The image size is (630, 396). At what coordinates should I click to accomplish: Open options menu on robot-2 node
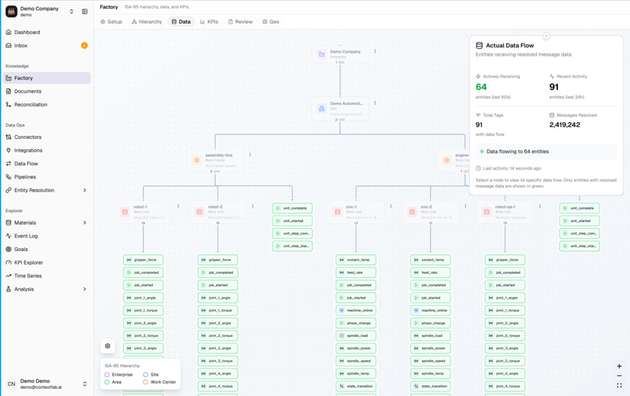point(253,206)
